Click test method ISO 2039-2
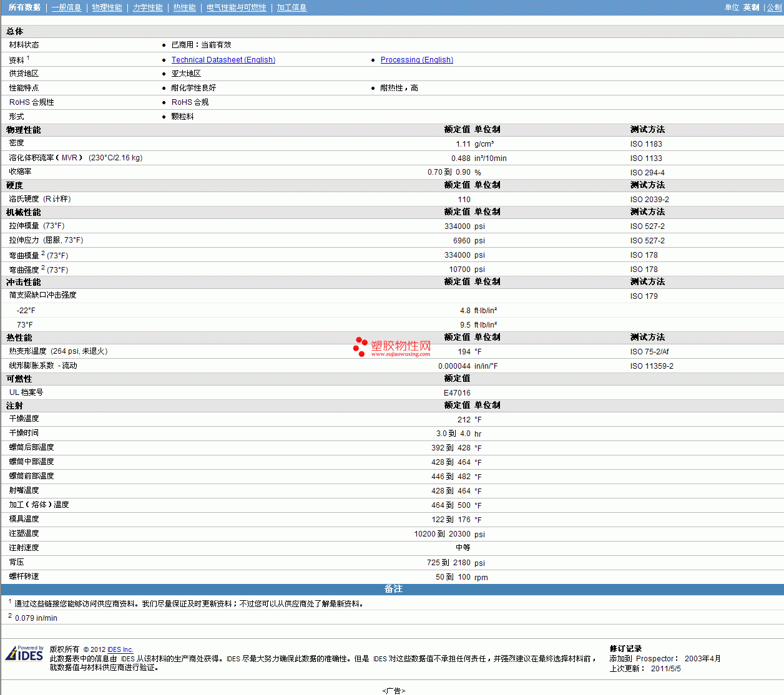 click(650, 200)
